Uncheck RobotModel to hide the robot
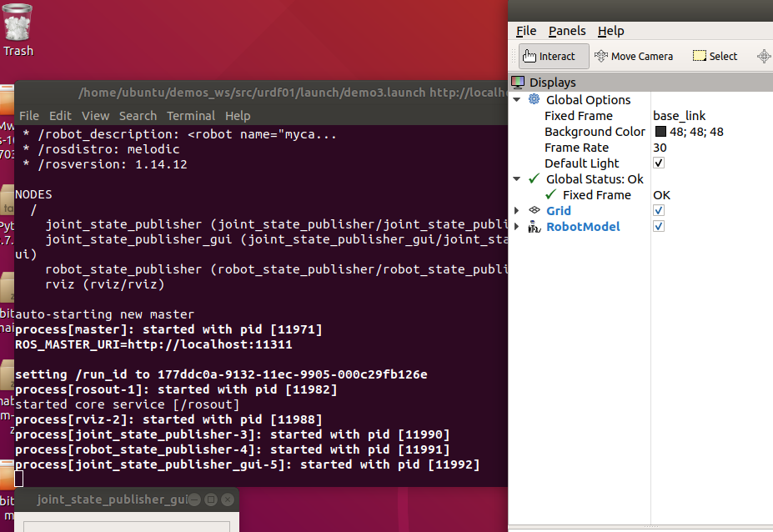This screenshot has height=532, width=773. point(658,226)
